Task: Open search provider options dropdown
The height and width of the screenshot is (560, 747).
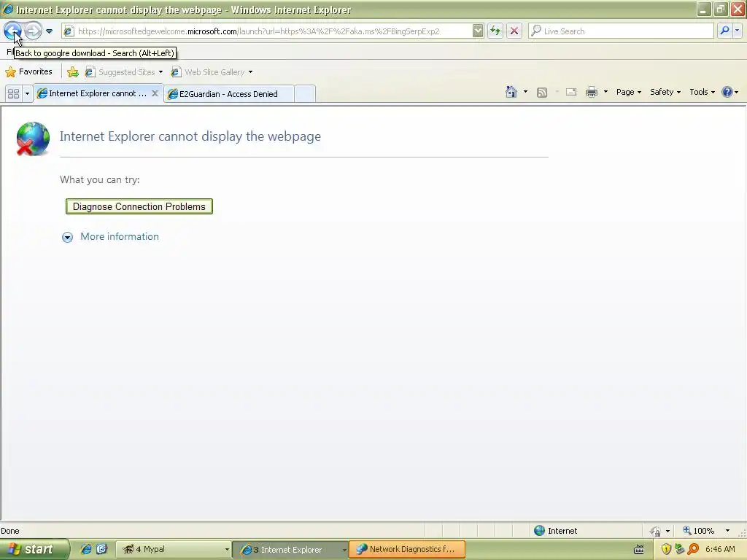Action: 737,31
